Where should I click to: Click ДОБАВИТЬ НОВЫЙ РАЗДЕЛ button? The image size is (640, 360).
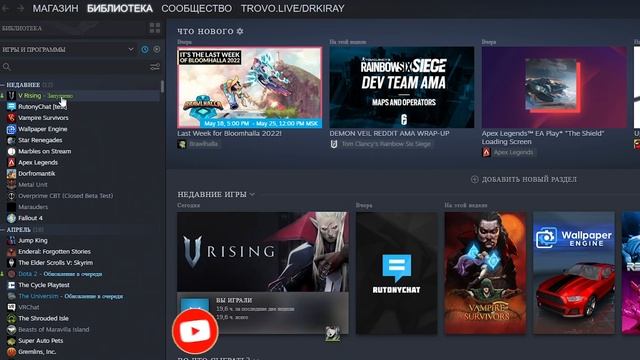pos(524,179)
